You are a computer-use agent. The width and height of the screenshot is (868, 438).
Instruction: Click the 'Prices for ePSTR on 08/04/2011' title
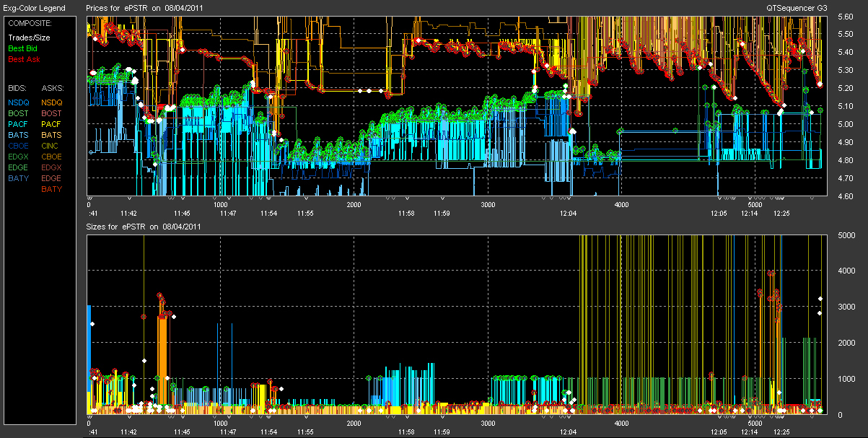click(143, 8)
